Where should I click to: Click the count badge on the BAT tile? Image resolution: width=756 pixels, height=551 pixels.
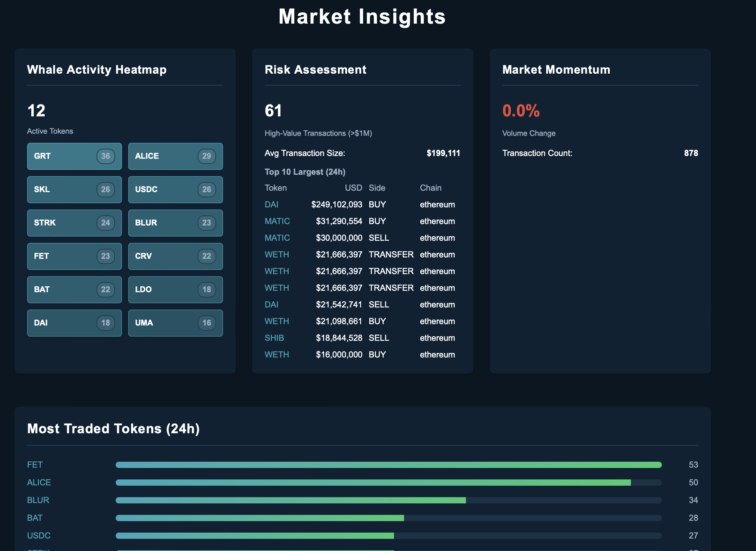[105, 290]
